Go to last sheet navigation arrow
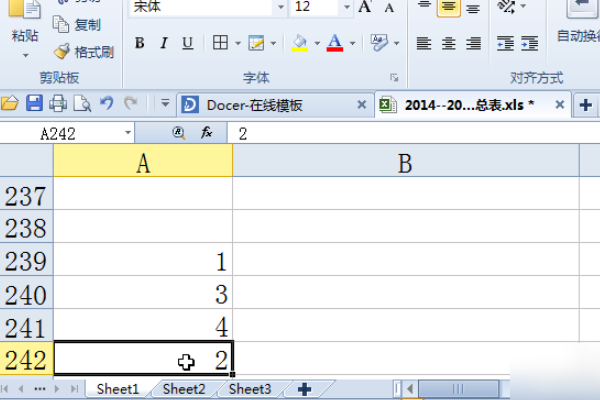 (74, 389)
